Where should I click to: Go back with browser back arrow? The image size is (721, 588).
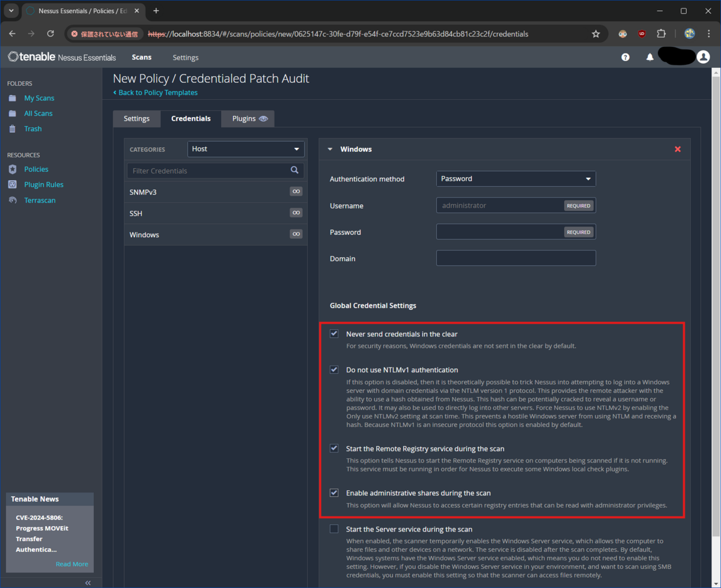tap(13, 34)
